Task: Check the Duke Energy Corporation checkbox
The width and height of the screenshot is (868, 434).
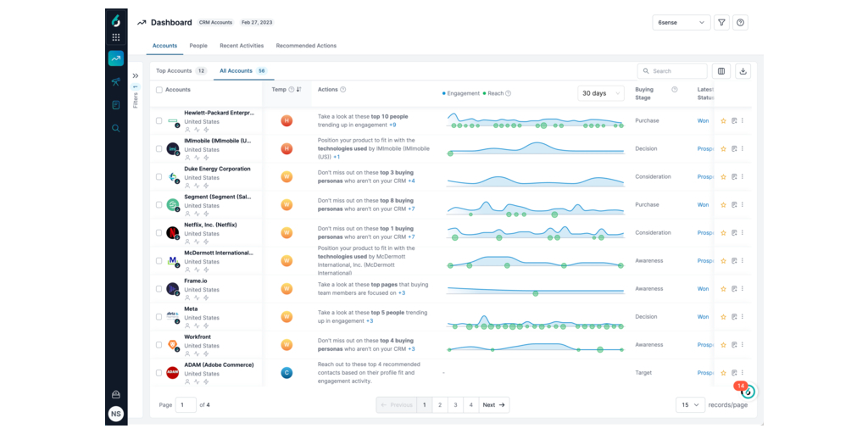Action: click(159, 176)
